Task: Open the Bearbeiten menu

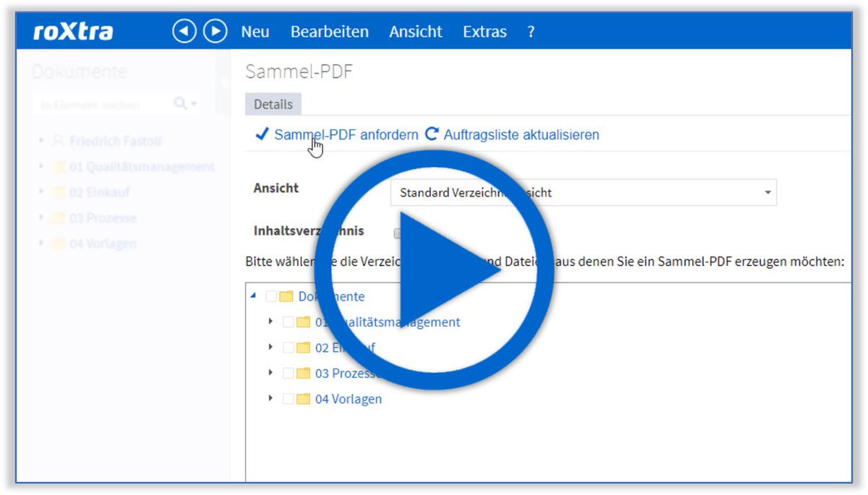Action: [x=329, y=32]
